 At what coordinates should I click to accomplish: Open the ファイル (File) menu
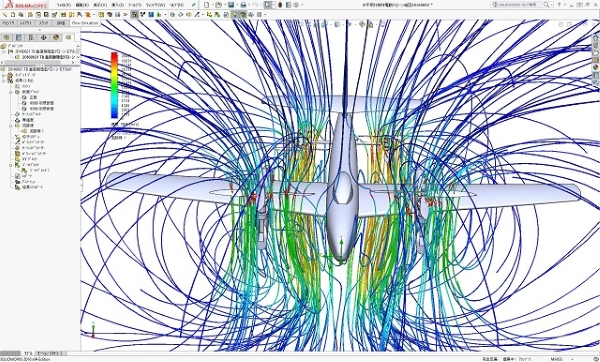[64, 5]
